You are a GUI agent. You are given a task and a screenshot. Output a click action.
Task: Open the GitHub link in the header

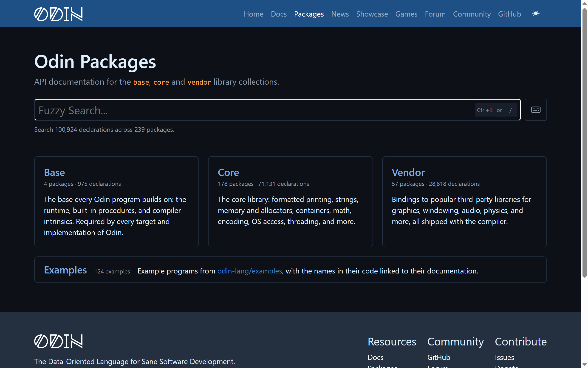(509, 14)
